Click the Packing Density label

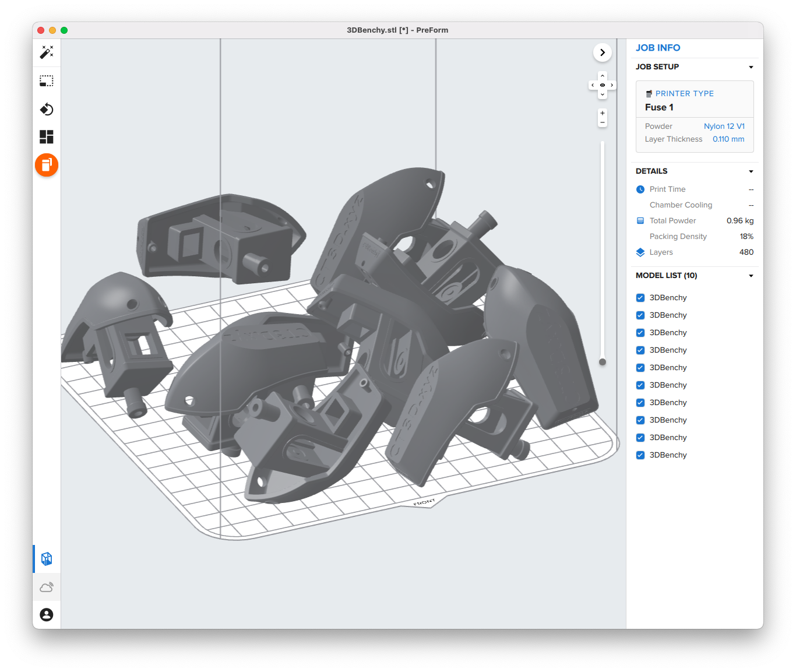[x=678, y=237]
